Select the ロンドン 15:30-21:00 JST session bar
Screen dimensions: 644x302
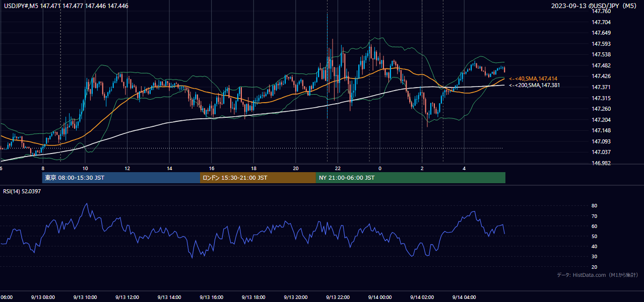tap(258, 178)
